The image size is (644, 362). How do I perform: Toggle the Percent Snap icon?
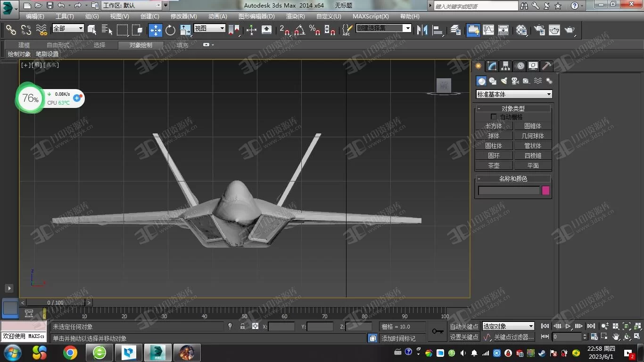click(x=314, y=30)
